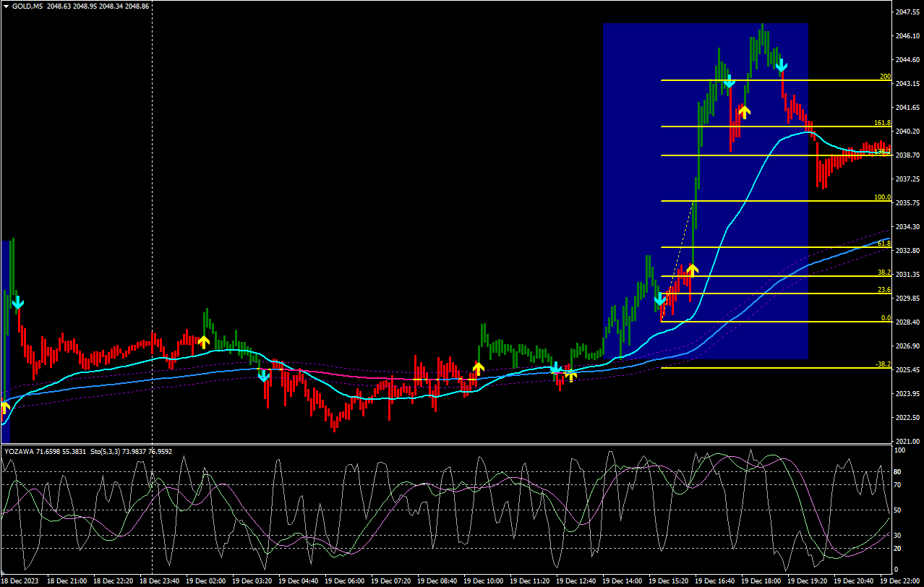Click the 19 Dec 07:20 time label

pyautogui.click(x=390, y=580)
